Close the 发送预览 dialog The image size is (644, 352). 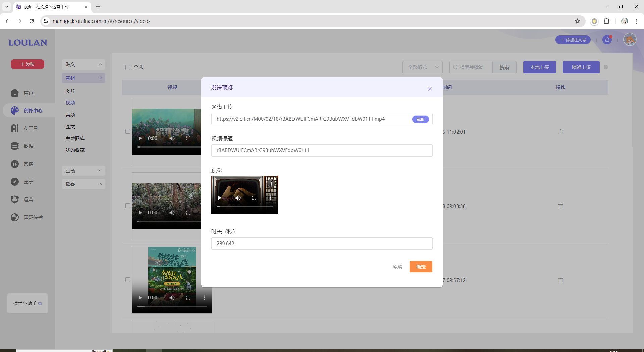pyautogui.click(x=429, y=89)
